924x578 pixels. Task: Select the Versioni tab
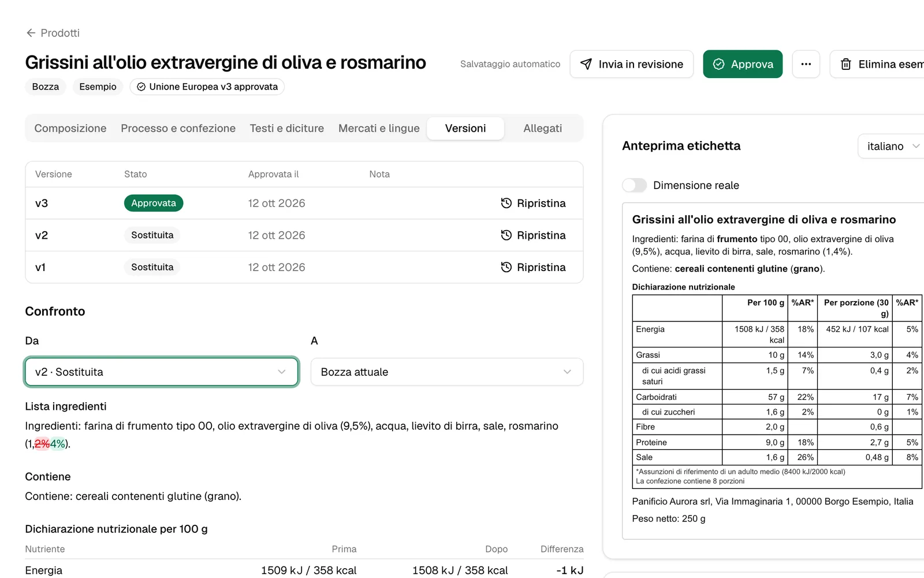(x=465, y=128)
